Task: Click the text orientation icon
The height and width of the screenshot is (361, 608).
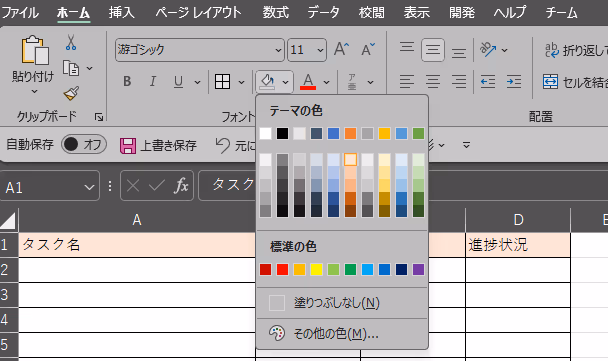Action: point(488,49)
